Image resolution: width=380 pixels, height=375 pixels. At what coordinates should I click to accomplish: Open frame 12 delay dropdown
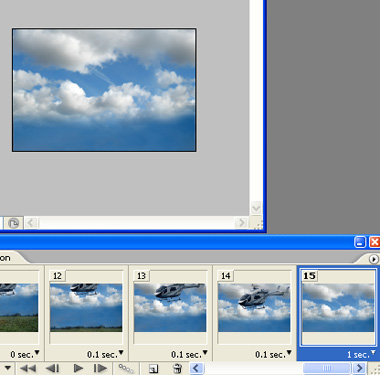click(121, 352)
